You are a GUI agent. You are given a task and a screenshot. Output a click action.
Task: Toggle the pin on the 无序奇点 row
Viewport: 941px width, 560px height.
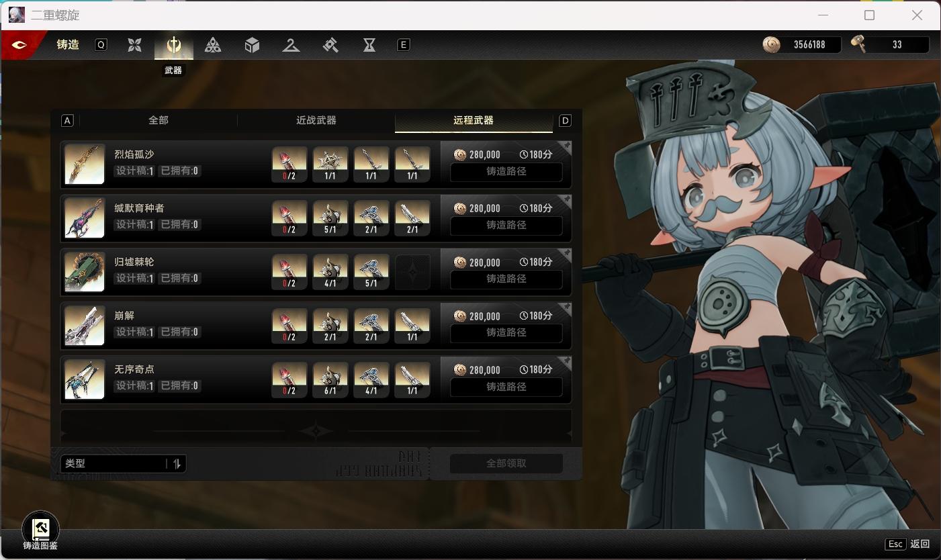(566, 361)
